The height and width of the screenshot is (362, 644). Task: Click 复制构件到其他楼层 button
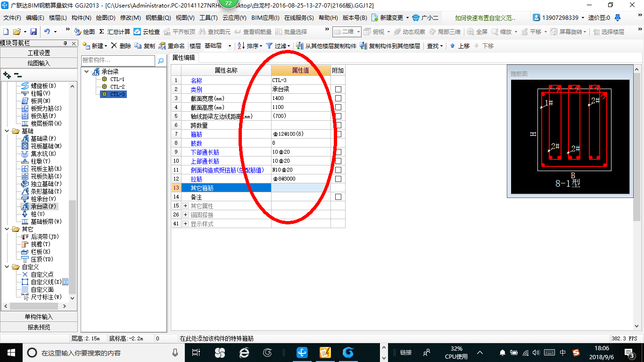[390, 46]
